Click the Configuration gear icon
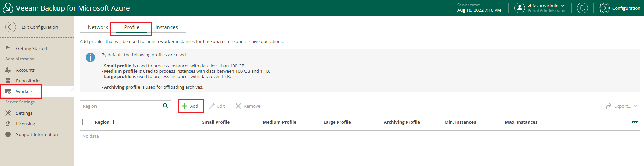Viewport: 644px width, 166px height. [x=604, y=8]
